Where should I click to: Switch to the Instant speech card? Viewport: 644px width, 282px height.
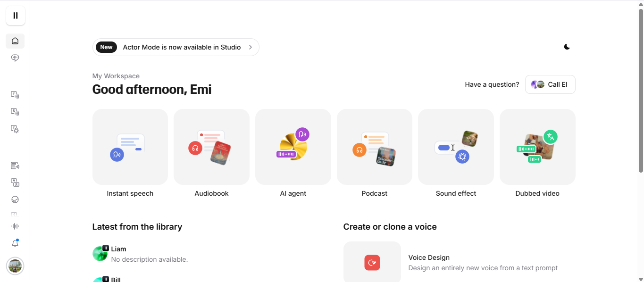130,147
